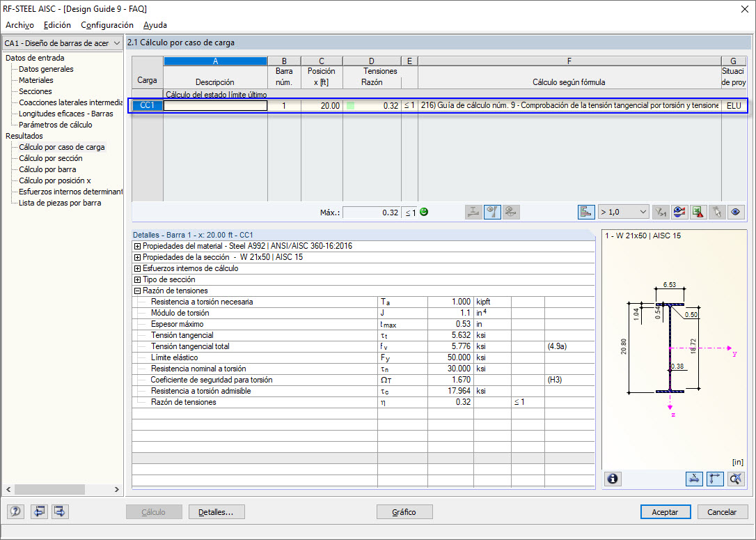Viewport: 756px width, 540px height.
Task: Click the eye with deflection curve icon
Action: point(511,212)
